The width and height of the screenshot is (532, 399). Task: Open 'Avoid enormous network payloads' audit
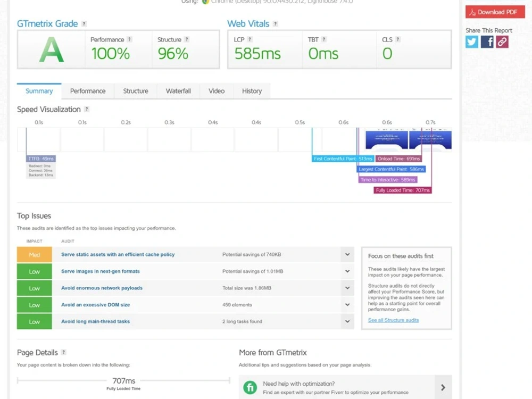(102, 288)
